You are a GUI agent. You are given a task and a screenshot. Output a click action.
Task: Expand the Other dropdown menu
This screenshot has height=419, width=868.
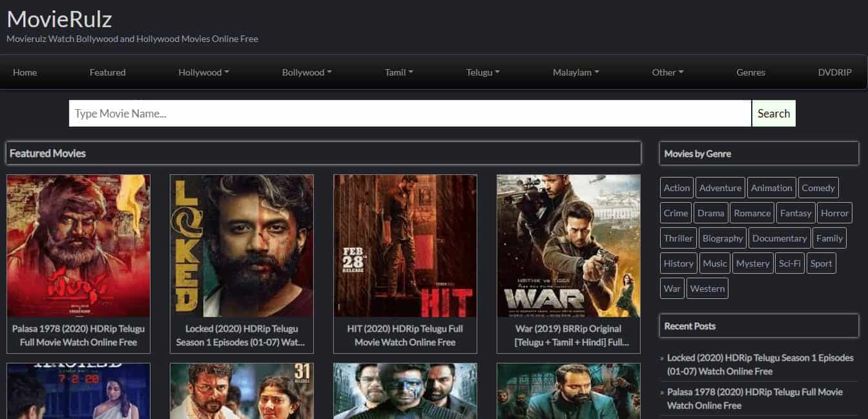coord(668,72)
